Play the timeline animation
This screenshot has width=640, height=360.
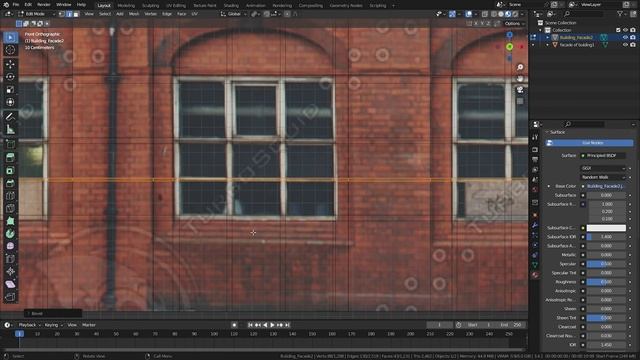(272, 325)
